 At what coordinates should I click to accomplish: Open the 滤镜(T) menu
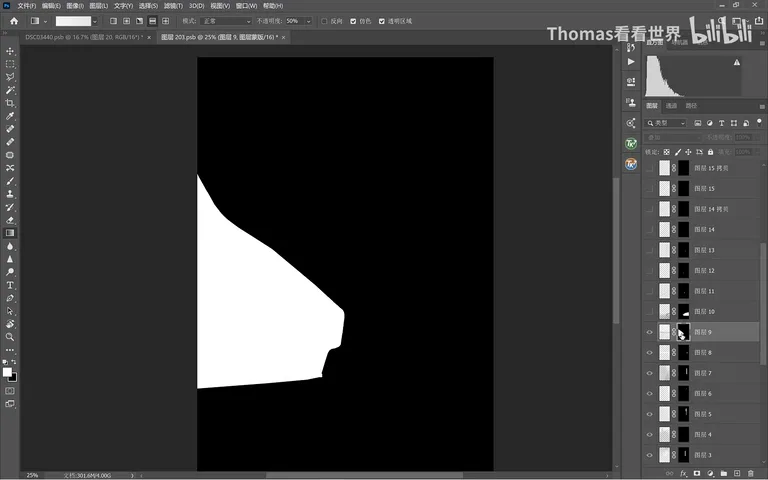[x=173, y=6]
